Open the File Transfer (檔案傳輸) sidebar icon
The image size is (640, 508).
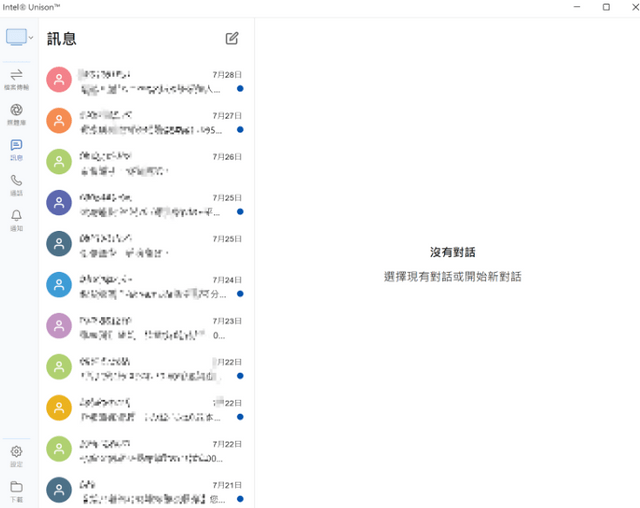pyautogui.click(x=16, y=76)
